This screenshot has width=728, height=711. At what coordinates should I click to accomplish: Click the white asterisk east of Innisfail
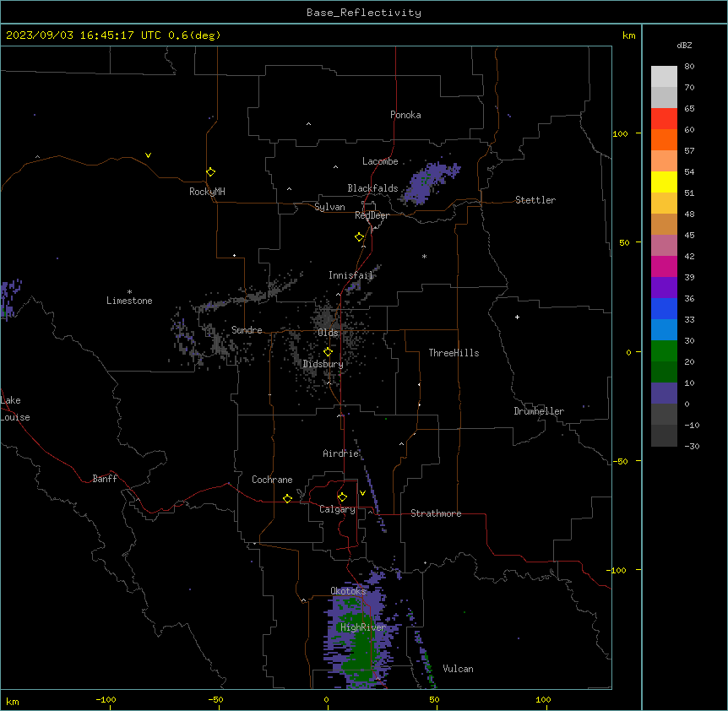(424, 256)
